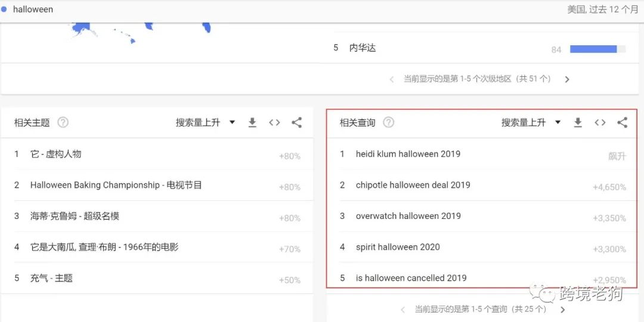Click the +4,650% value
The image size is (644, 322).
(x=609, y=187)
